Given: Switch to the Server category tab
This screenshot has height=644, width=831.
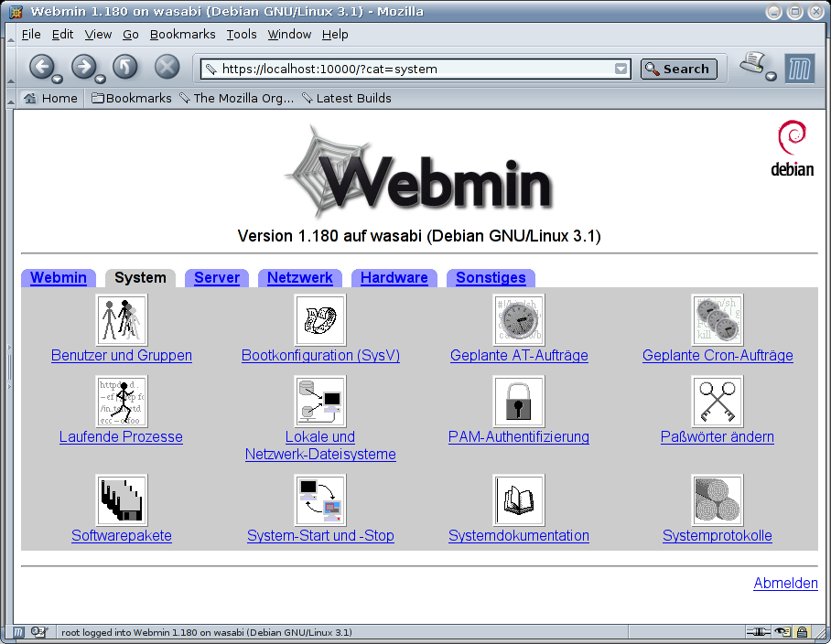Looking at the screenshot, I should [217, 277].
